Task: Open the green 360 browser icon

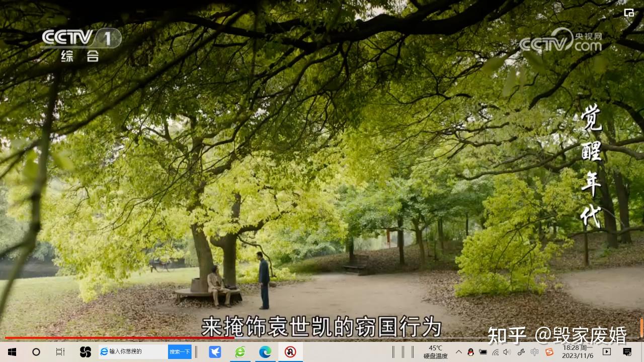Action: (x=240, y=352)
